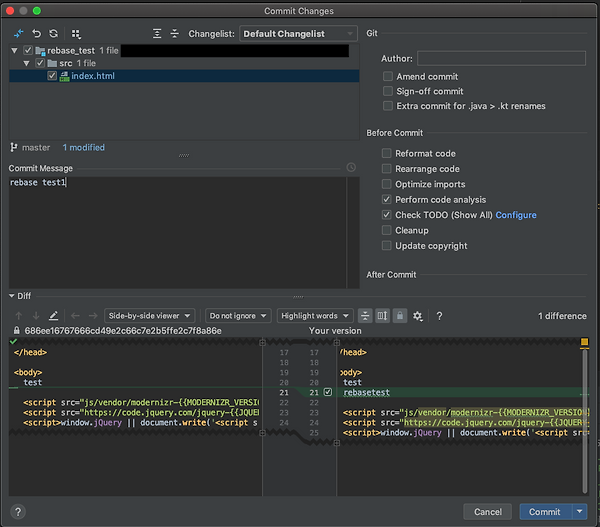
Task: Enable Sign-off commit checkbox
Action: point(388,91)
